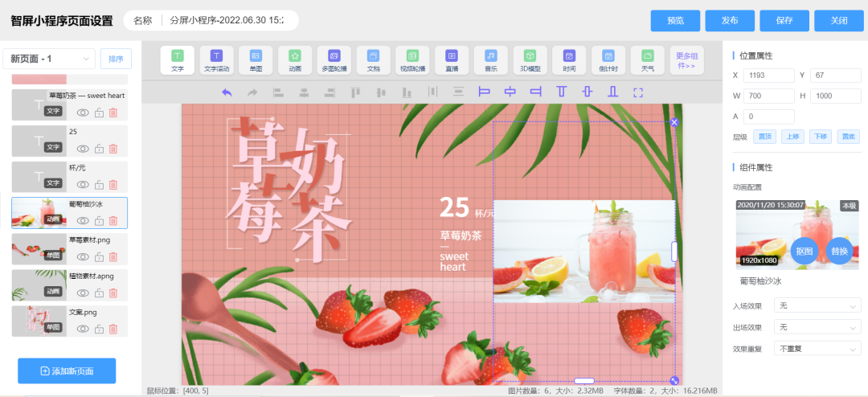Open the 入场效果 dropdown

coord(817,305)
